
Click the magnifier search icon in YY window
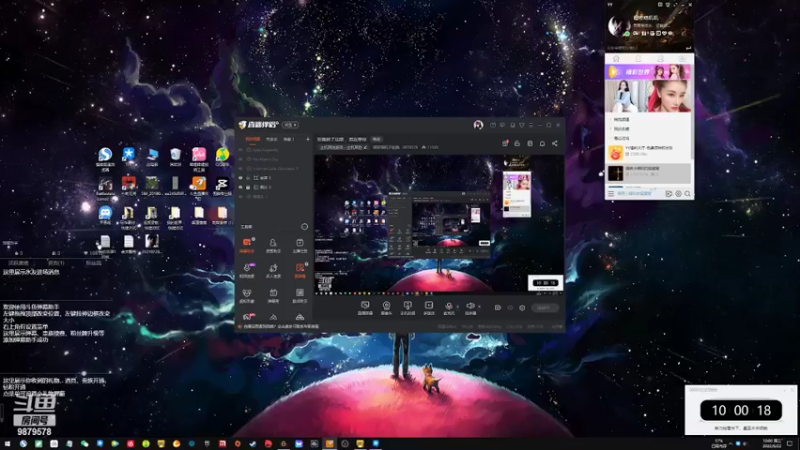(687, 194)
